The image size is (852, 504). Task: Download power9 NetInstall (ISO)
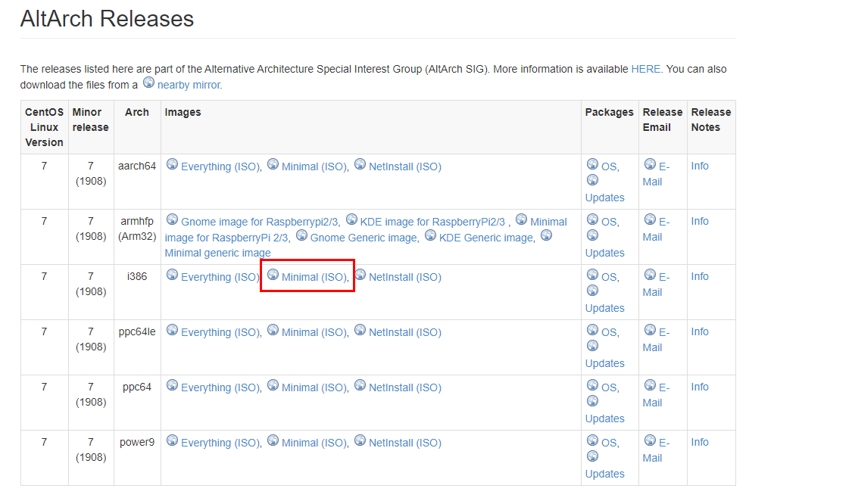coord(405,443)
